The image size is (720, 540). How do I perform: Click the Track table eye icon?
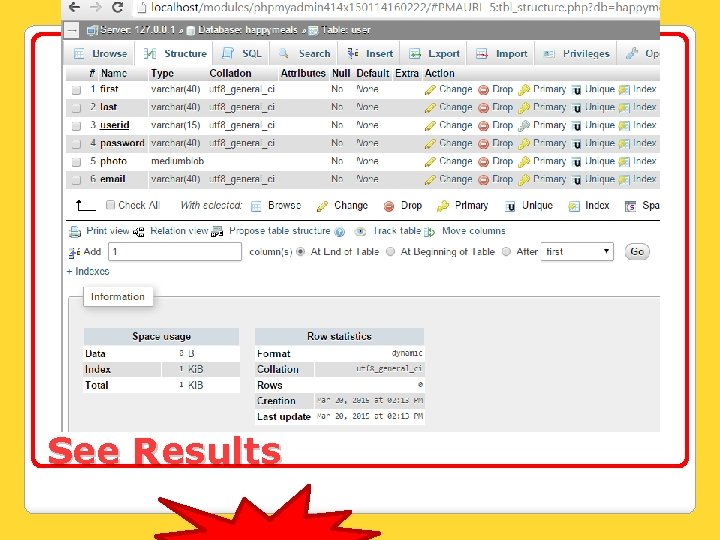360,232
